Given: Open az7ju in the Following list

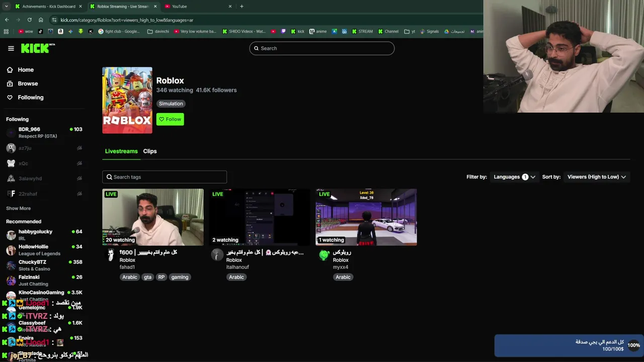Looking at the screenshot, I should pos(44,148).
